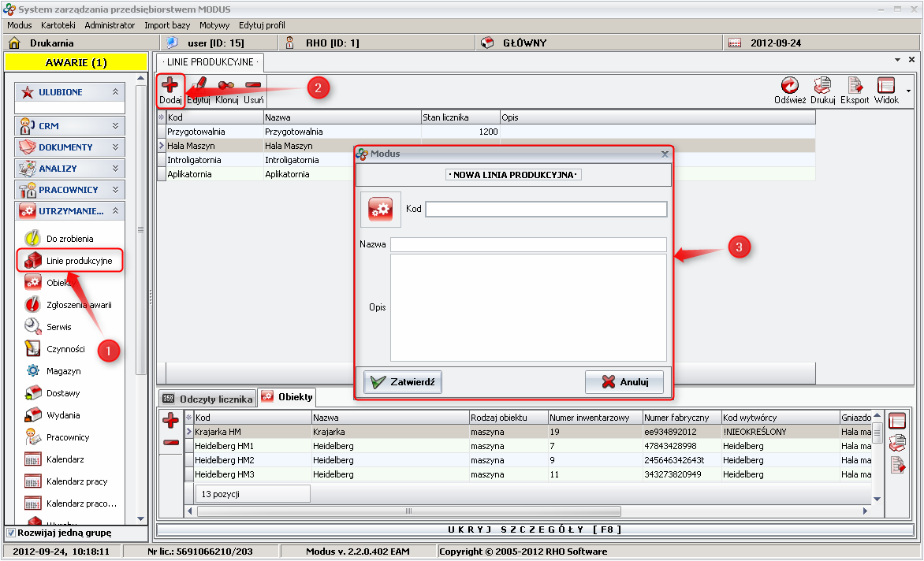Viewport: 924px width, 561px height.
Task: Click the Drukuj print icon
Action: tap(822, 90)
